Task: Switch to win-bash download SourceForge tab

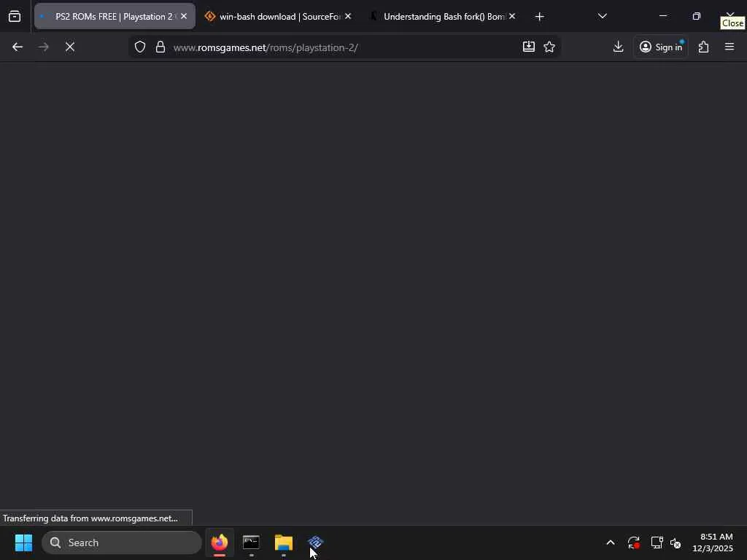Action: pos(279,17)
